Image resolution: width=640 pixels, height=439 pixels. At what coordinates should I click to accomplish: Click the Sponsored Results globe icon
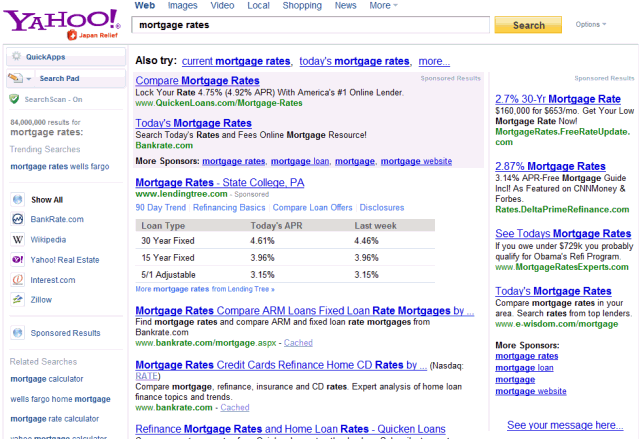coord(18,333)
